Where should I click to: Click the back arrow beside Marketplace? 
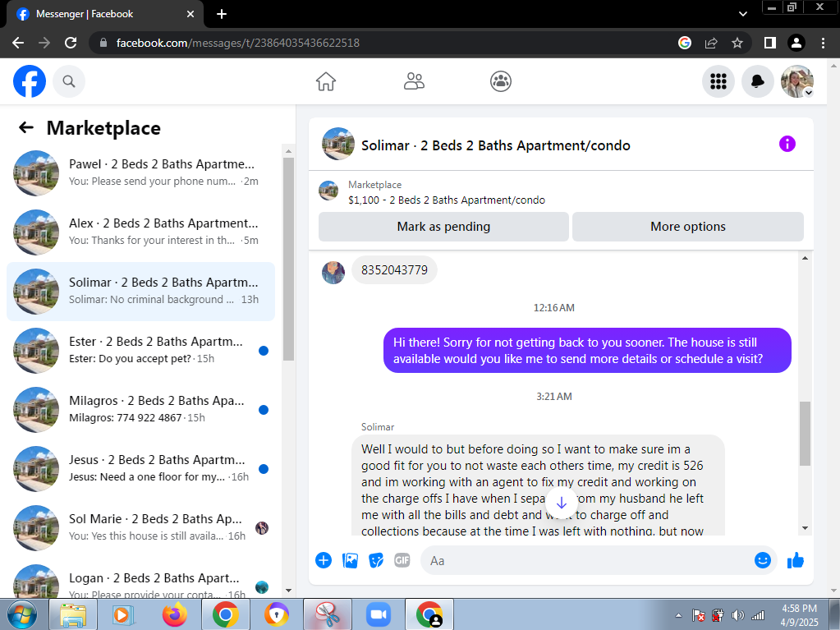tap(25, 127)
